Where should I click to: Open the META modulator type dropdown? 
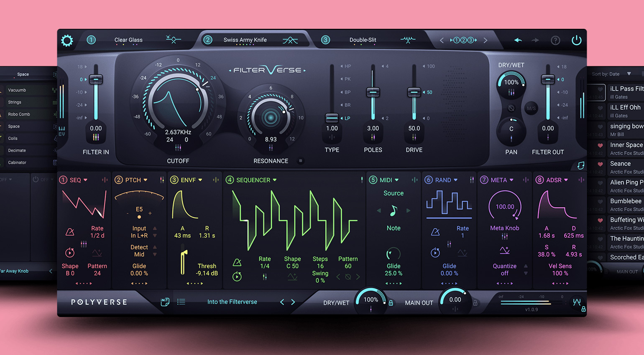(x=502, y=180)
